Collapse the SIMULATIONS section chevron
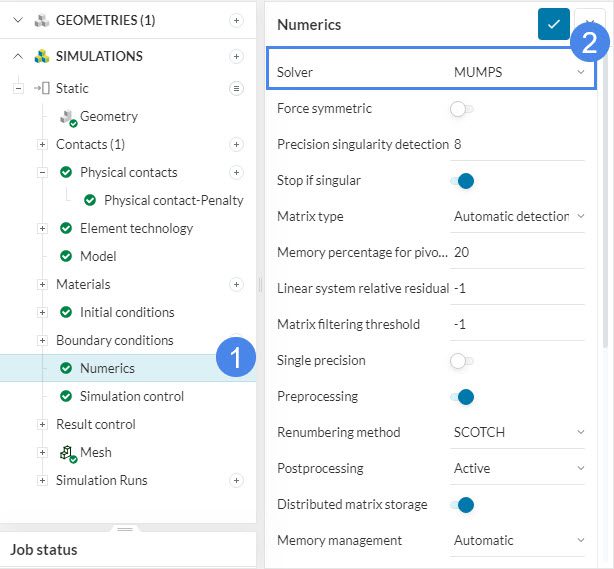614x569 pixels. click(x=18, y=56)
